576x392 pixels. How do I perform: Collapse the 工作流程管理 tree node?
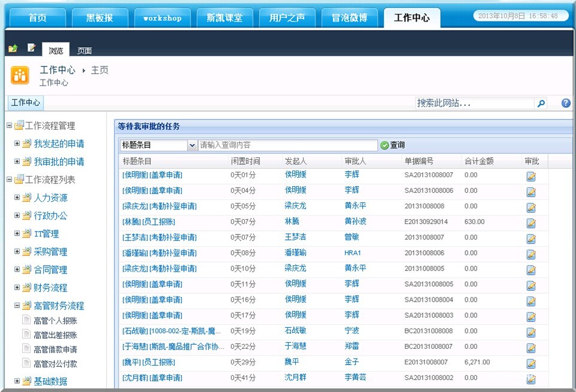click(9, 126)
